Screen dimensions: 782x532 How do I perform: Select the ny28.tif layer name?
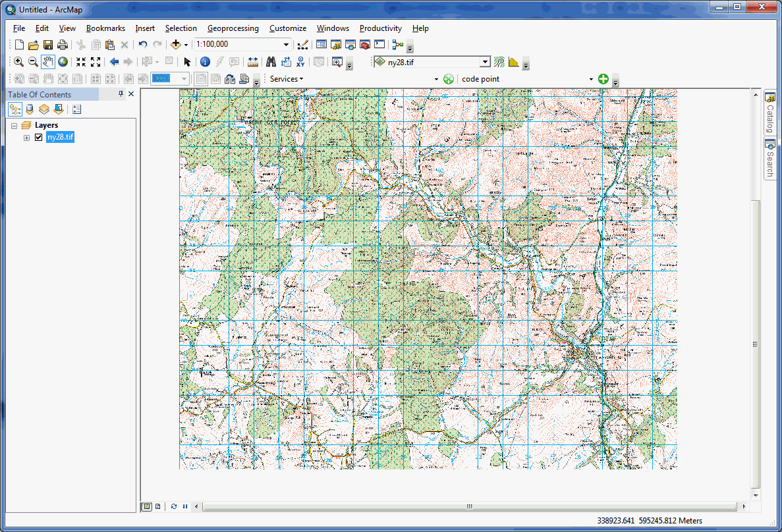click(x=61, y=137)
